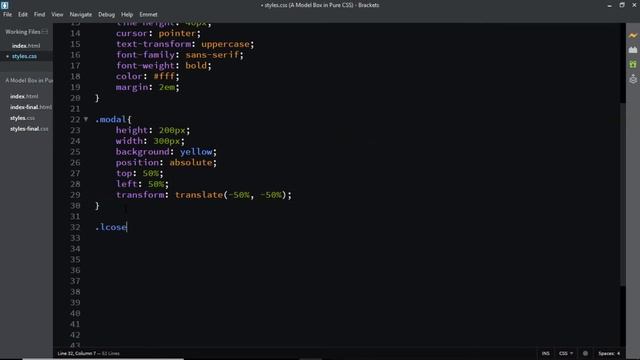Click line number 32 in gutter
640x360 pixels.
pos(75,227)
